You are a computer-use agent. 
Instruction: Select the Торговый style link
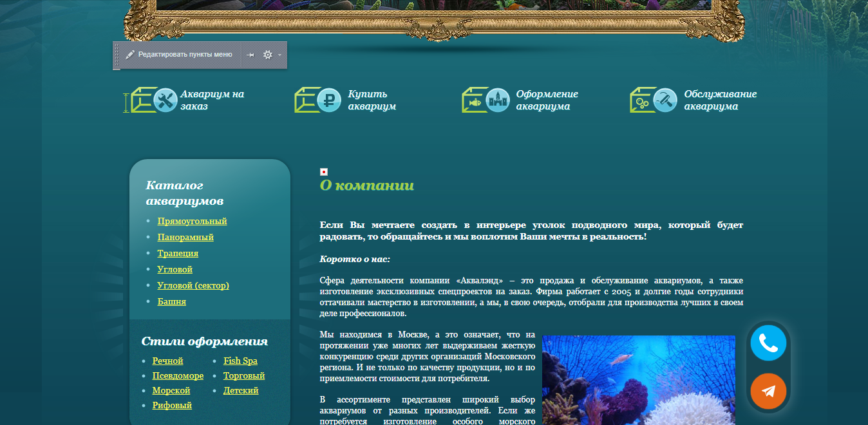(x=244, y=375)
